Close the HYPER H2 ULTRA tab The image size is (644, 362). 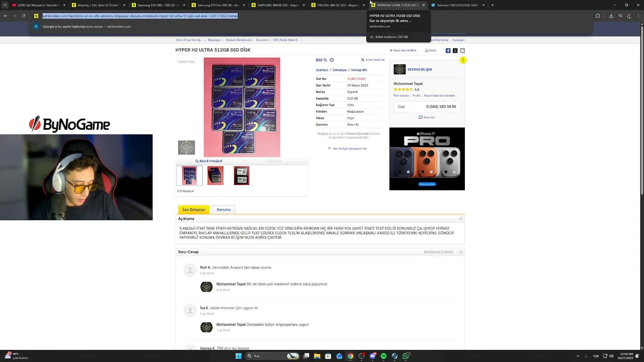click(x=424, y=5)
